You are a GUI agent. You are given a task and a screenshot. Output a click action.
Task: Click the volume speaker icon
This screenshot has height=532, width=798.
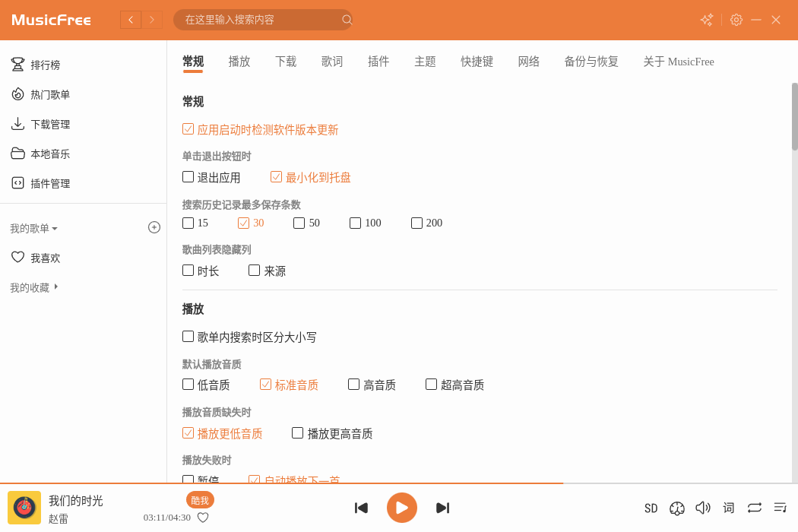[x=703, y=508]
